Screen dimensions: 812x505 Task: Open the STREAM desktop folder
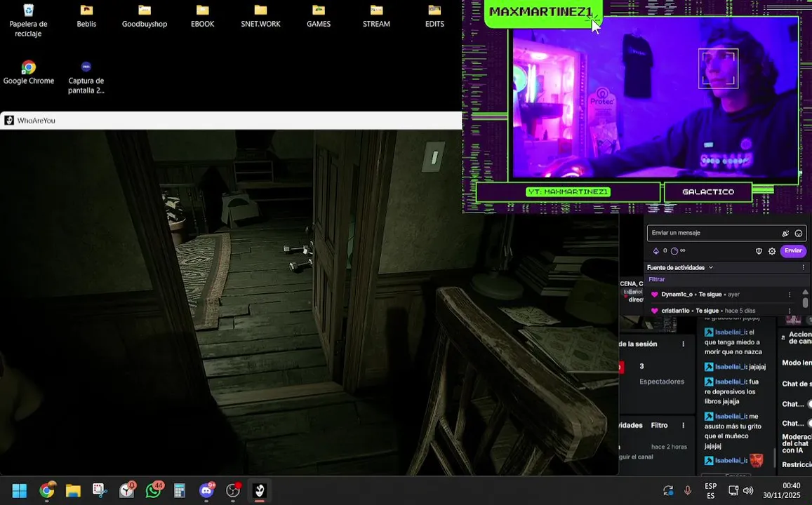point(376,16)
